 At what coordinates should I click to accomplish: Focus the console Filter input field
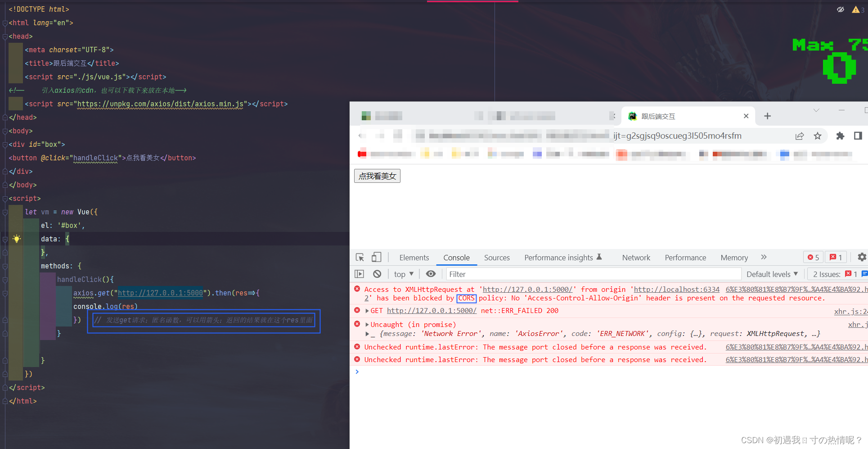[594, 274]
